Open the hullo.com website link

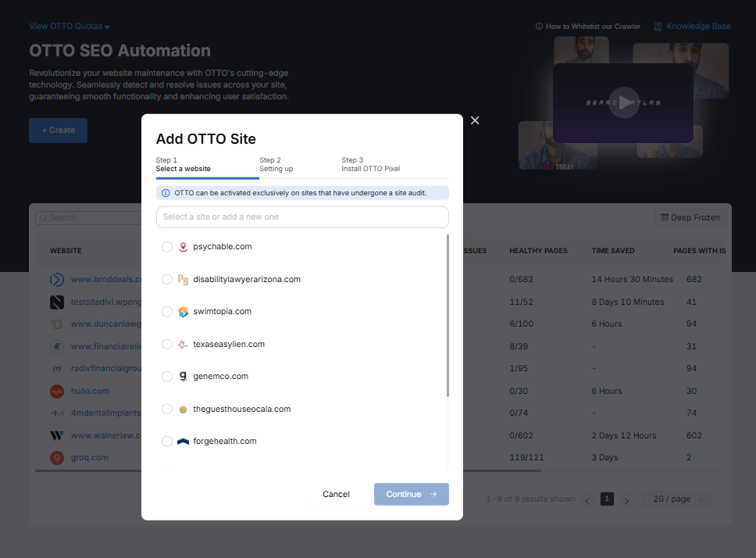pos(90,391)
